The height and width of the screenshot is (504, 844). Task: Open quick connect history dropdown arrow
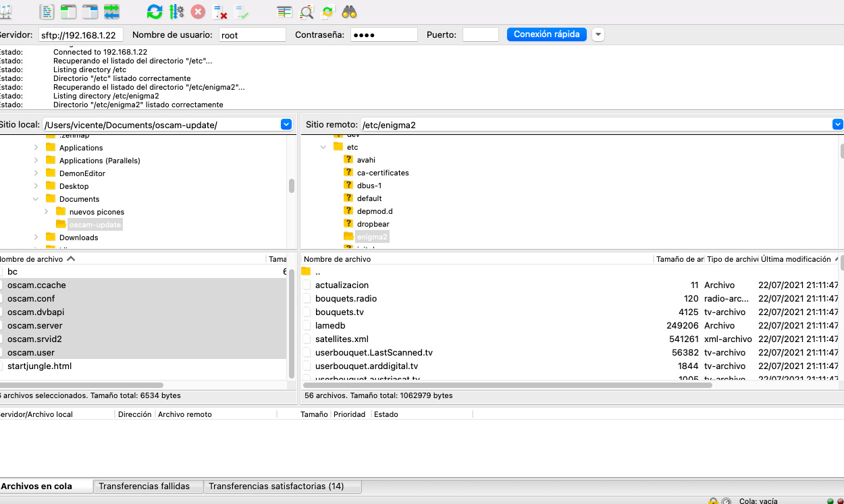[x=598, y=34]
